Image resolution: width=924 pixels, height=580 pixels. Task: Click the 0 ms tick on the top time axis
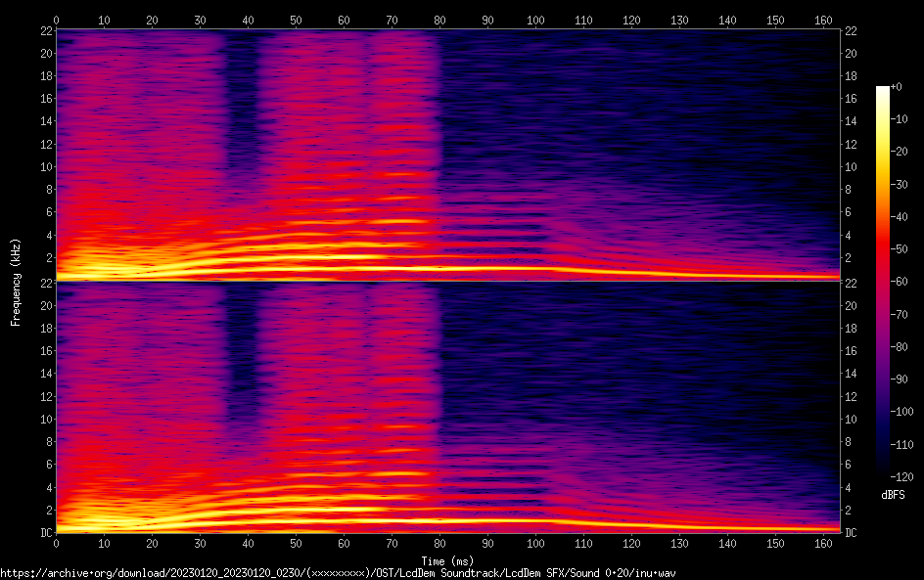pos(56,19)
